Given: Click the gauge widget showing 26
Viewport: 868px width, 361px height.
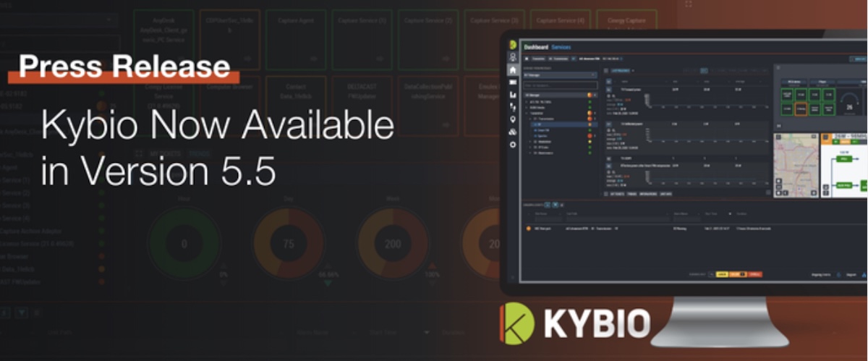Looking at the screenshot, I should pyautogui.click(x=850, y=106).
